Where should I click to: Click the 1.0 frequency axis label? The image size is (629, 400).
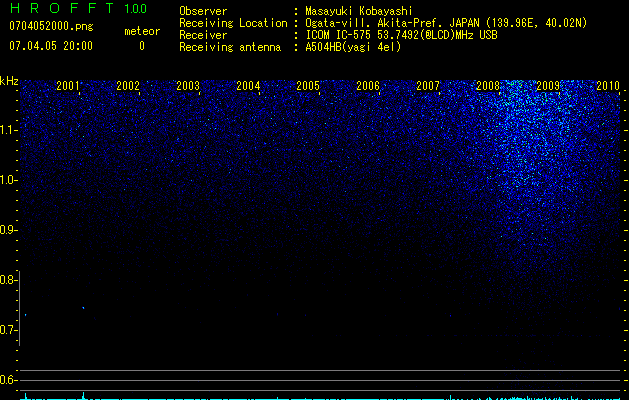tap(8, 180)
